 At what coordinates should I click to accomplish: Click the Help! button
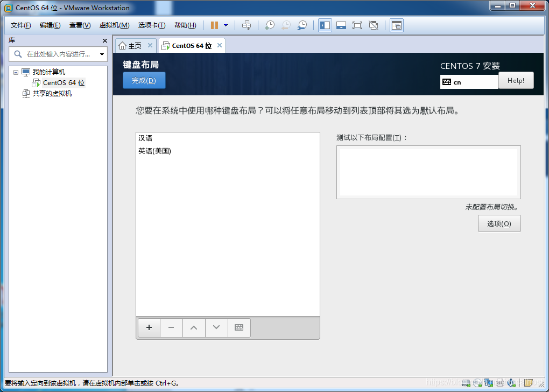pos(516,81)
